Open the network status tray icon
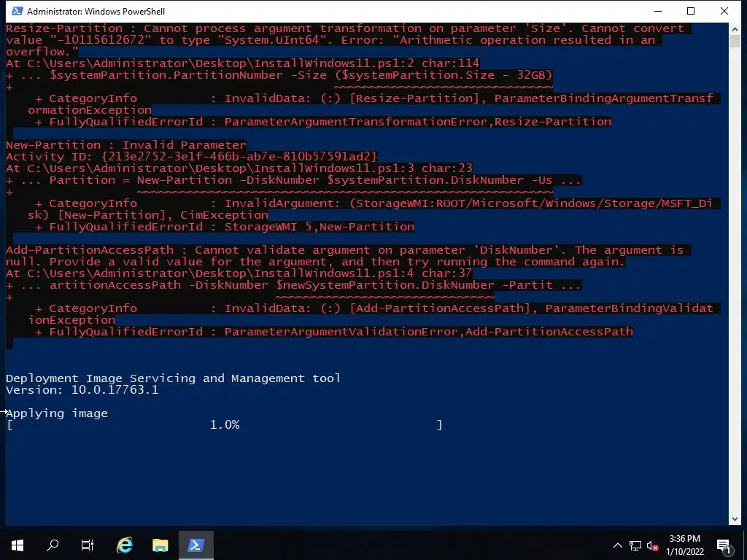747x560 pixels. [635, 545]
